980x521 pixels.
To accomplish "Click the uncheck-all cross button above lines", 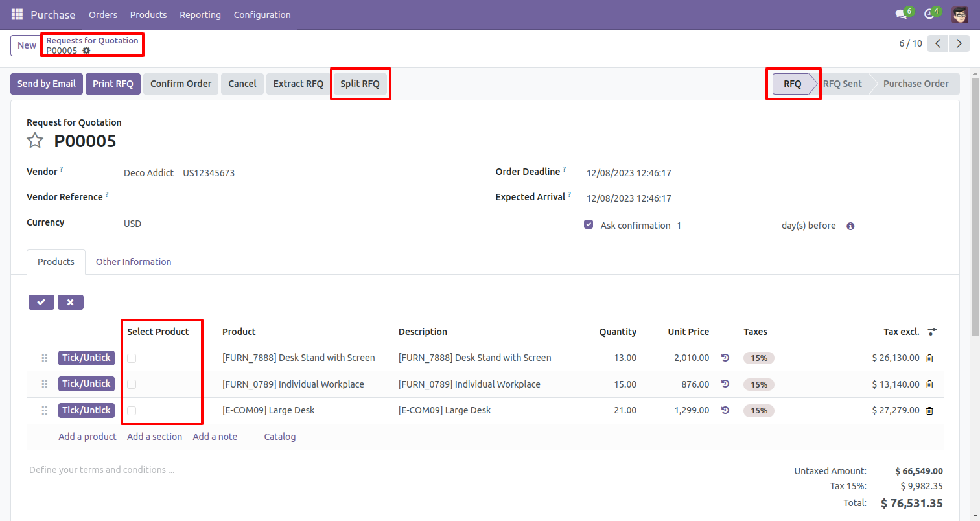I will click(71, 302).
